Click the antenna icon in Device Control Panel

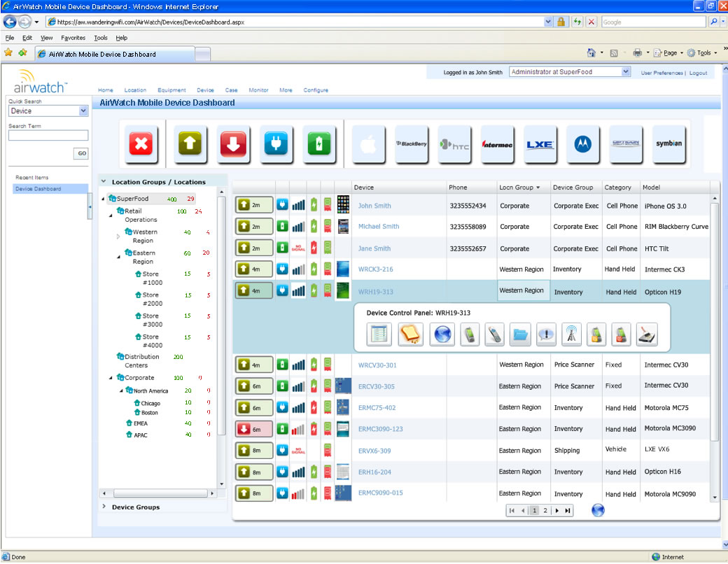(x=570, y=334)
